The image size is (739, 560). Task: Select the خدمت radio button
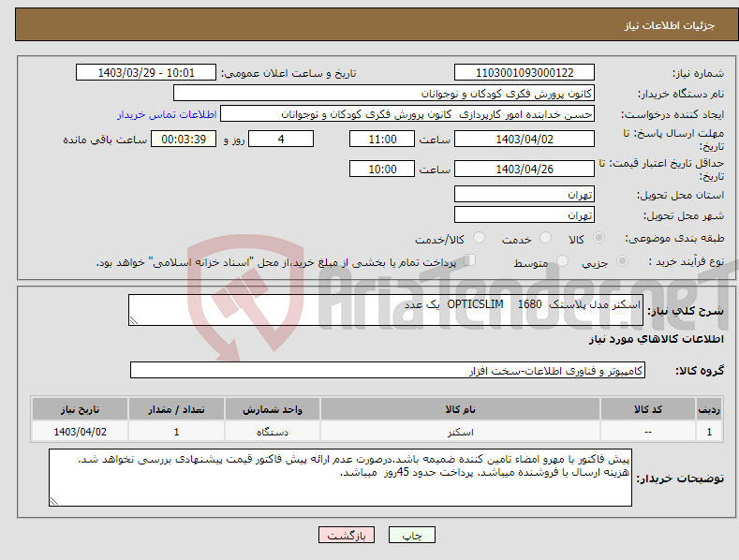tap(545, 238)
